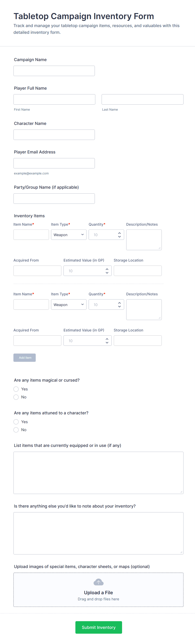The image size is (195, 644).
Task: Click the currently equipped items text area
Action: (98, 473)
